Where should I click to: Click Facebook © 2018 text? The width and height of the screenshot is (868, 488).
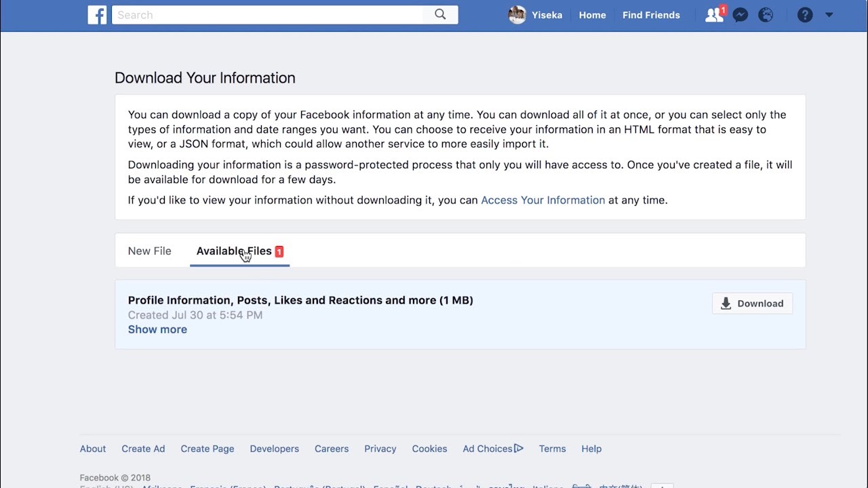point(115,478)
